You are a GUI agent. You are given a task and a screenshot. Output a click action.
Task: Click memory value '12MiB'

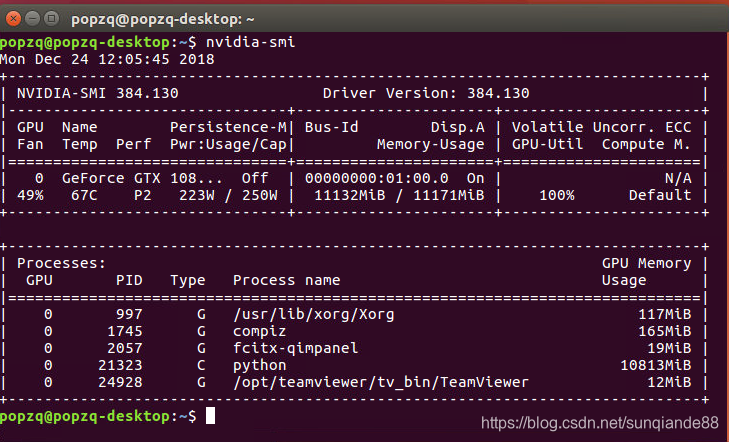[x=669, y=383]
